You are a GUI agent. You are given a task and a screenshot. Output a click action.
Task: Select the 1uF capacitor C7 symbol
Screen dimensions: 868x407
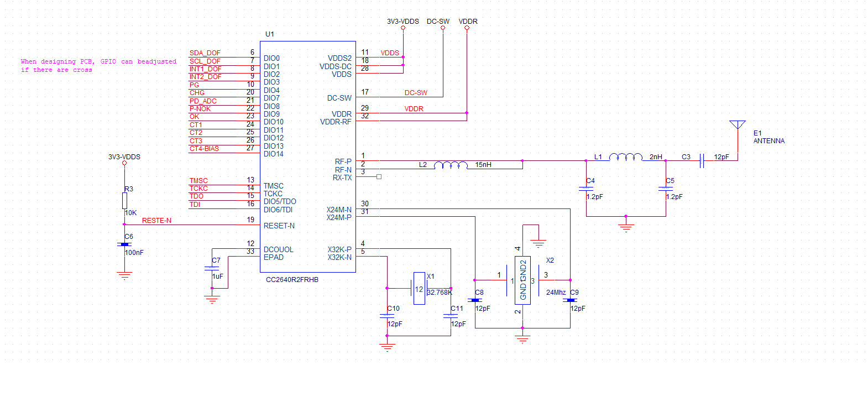[212, 268]
